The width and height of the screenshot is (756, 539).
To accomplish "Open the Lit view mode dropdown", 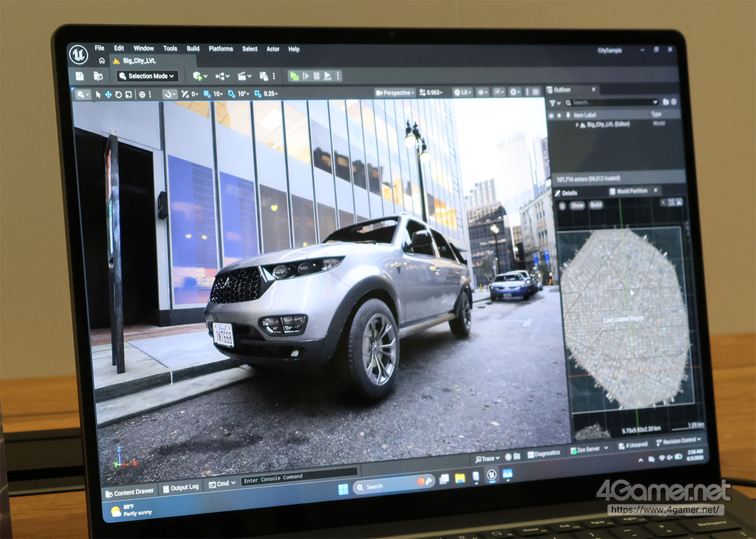I will click(462, 93).
